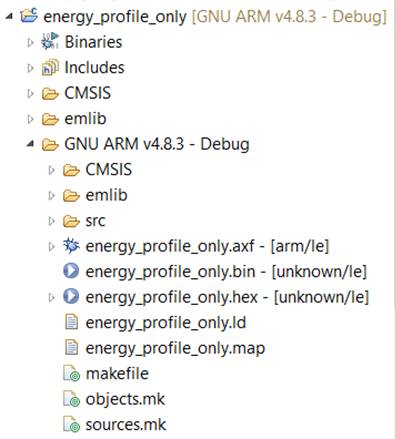This screenshot has width=395, height=439.
Task: Click the project icon of energy_profile_only
Action: pos(29,15)
